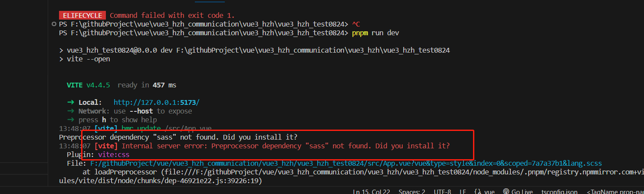Click the Go Live broadcast icon
Screen dimensions: 644x194
pyautogui.click(x=506, y=191)
